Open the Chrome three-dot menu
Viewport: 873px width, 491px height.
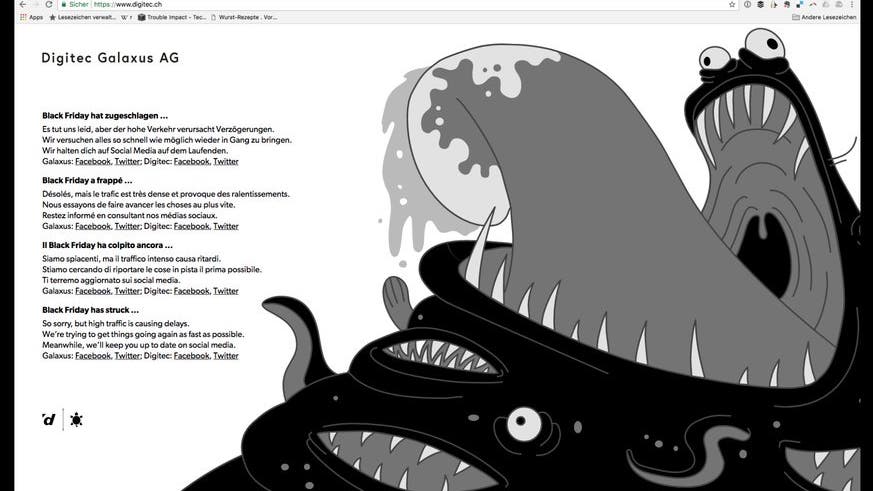pyautogui.click(x=852, y=4)
